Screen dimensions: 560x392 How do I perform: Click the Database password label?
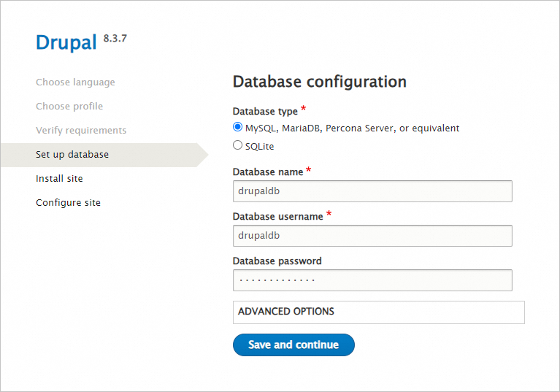click(277, 261)
